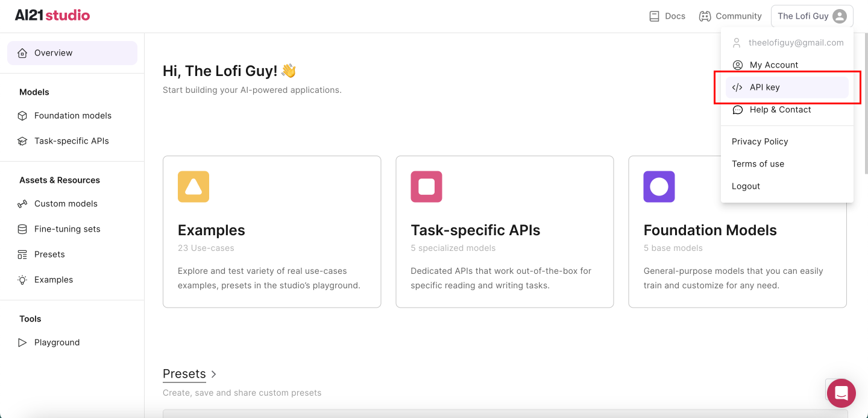Open Docs book icon in header
Image resolution: width=868 pixels, height=418 pixels.
pos(654,16)
